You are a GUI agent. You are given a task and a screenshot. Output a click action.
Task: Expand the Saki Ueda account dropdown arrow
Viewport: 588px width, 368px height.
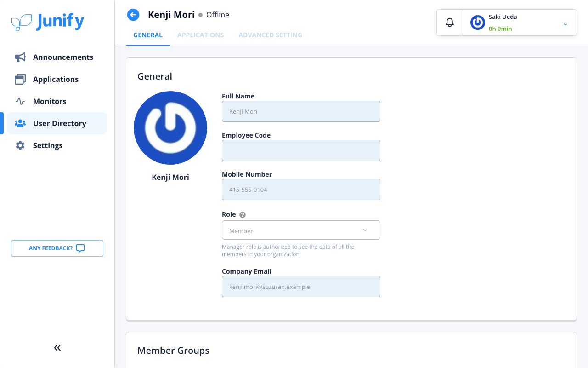click(x=565, y=24)
